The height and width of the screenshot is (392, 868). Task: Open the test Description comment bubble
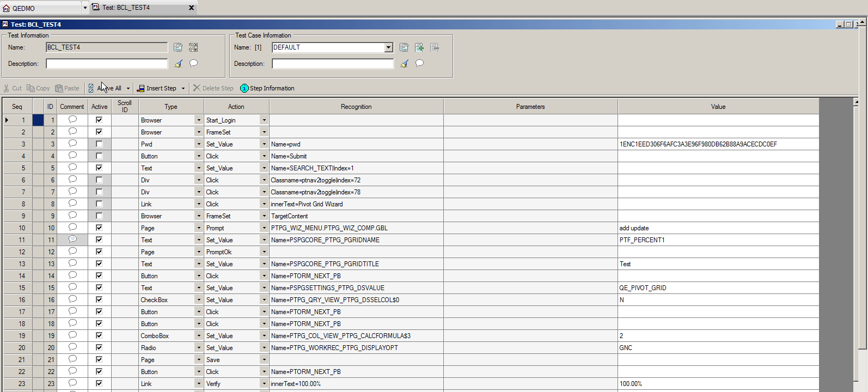click(x=193, y=64)
